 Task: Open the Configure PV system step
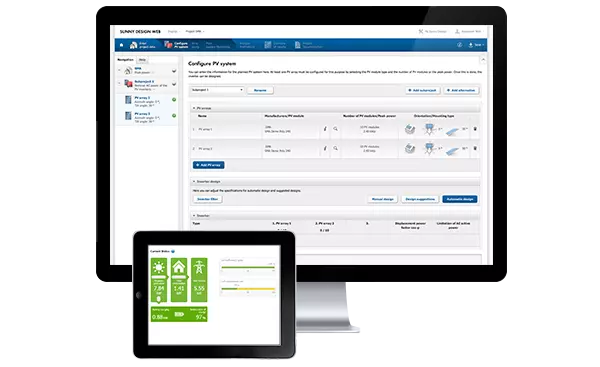[176, 45]
